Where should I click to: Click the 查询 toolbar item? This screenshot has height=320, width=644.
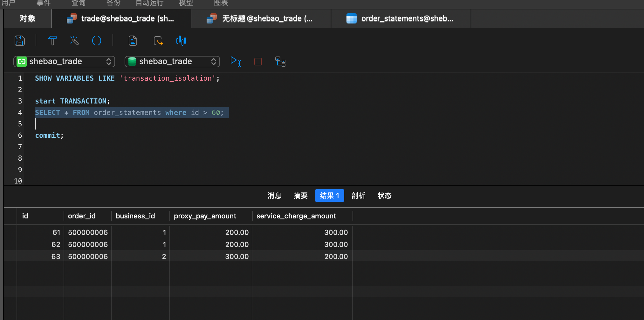(x=79, y=3)
